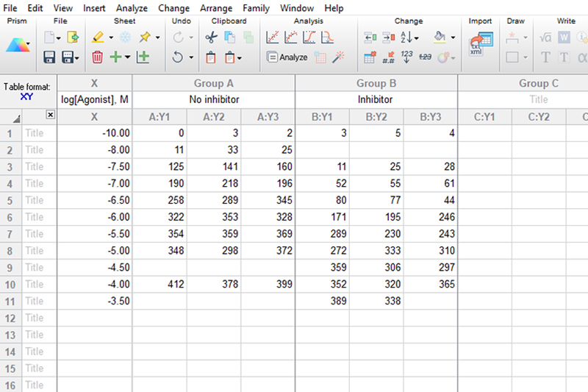This screenshot has height=392, width=588.
Task: Click the paint bucket color fill icon
Action: [x=440, y=37]
